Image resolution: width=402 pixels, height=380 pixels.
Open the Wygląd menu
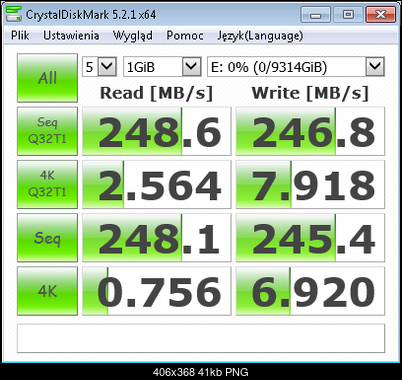click(x=133, y=36)
